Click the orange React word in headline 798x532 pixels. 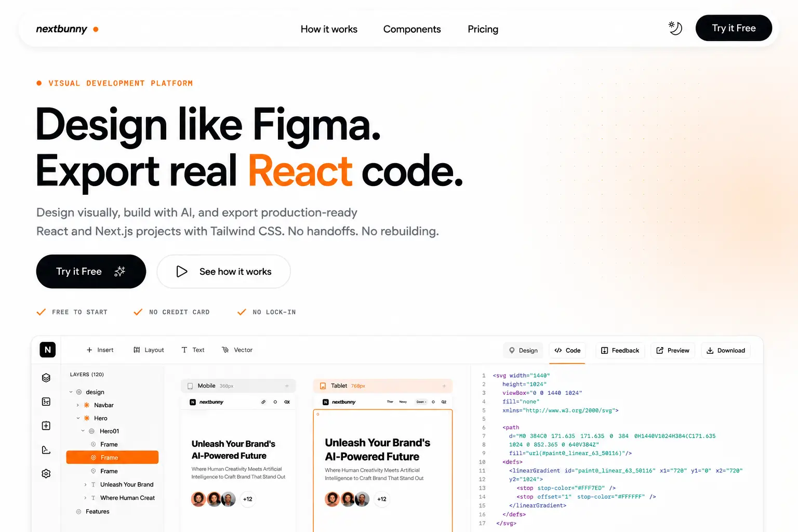(x=300, y=171)
